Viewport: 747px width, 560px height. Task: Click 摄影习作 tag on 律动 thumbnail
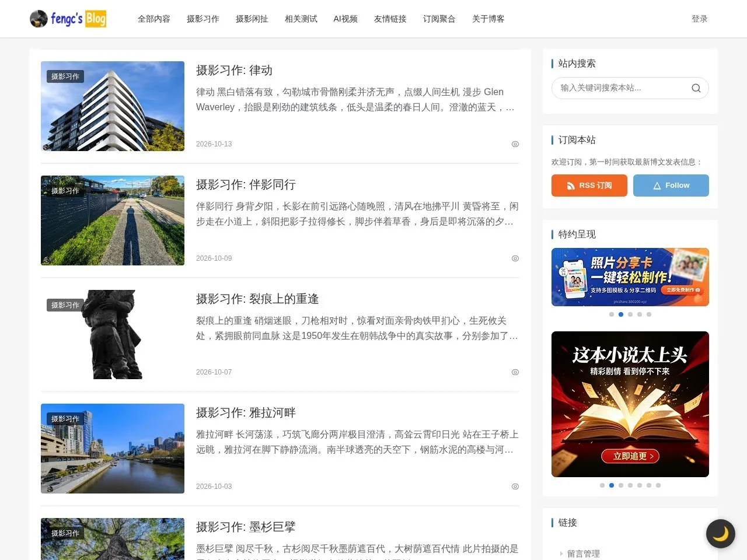[65, 76]
